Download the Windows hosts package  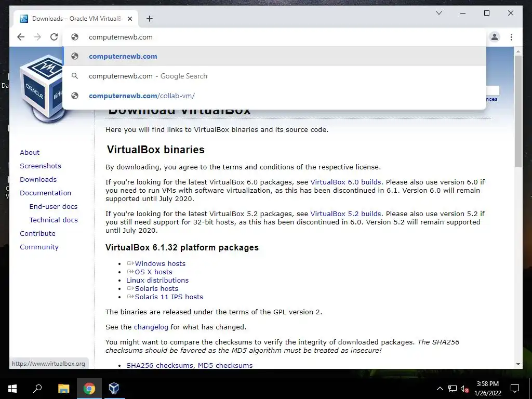tap(160, 263)
